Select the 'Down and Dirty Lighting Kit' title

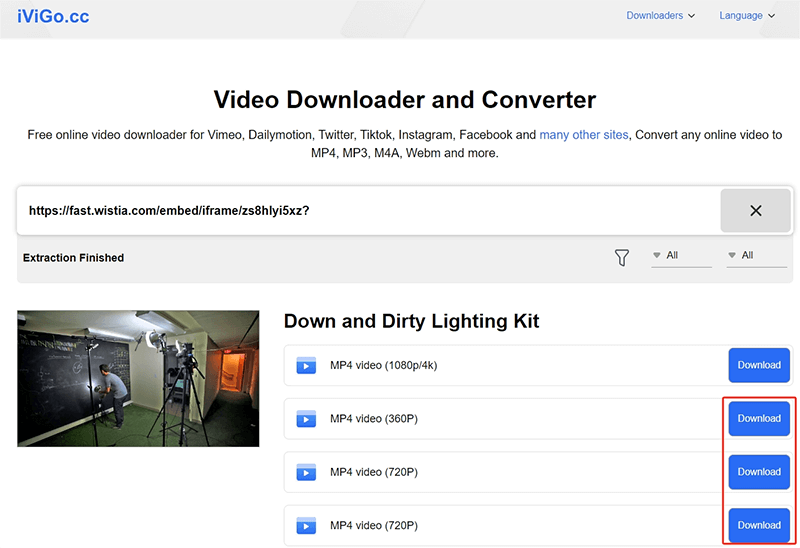click(411, 321)
